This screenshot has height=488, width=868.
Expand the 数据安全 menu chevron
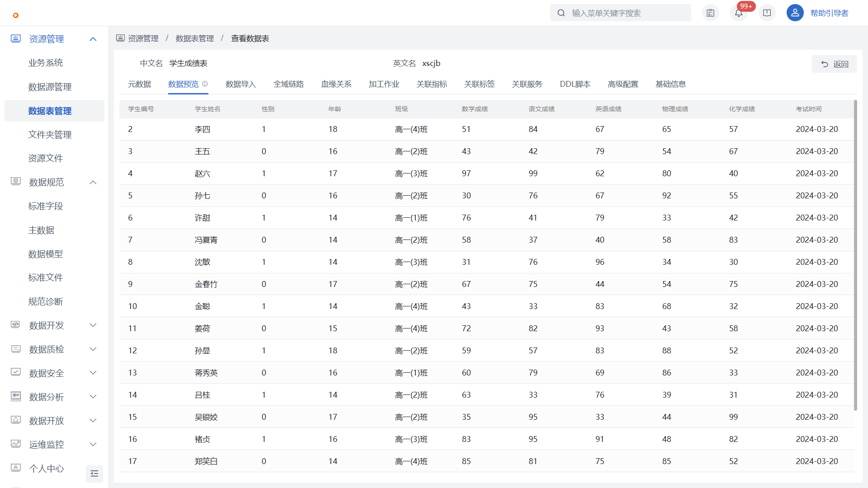[93, 373]
